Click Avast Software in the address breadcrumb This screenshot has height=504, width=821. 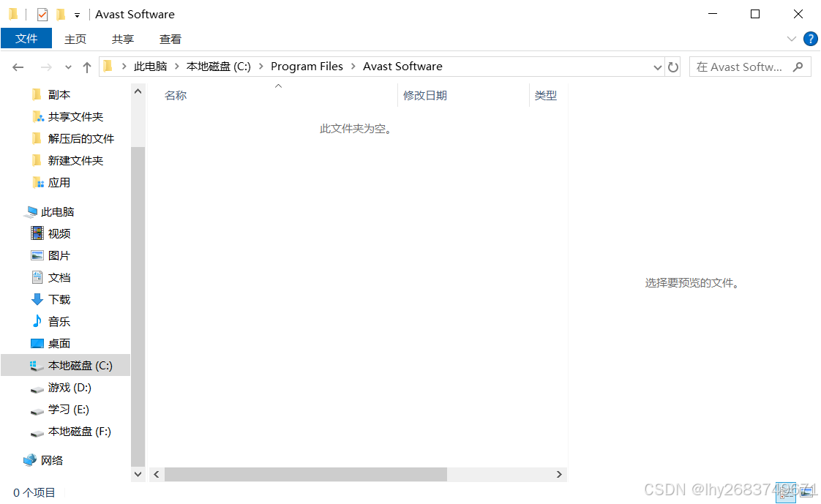(x=402, y=67)
